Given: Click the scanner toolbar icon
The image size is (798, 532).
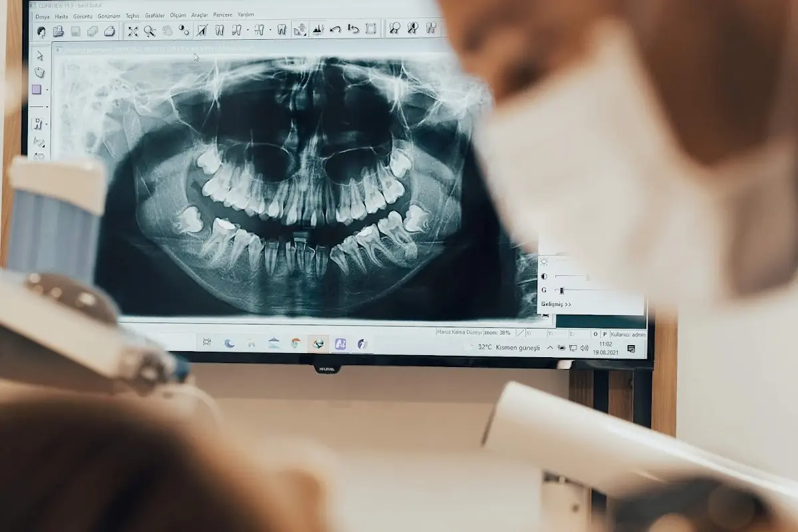Looking at the screenshot, I should (109, 31).
